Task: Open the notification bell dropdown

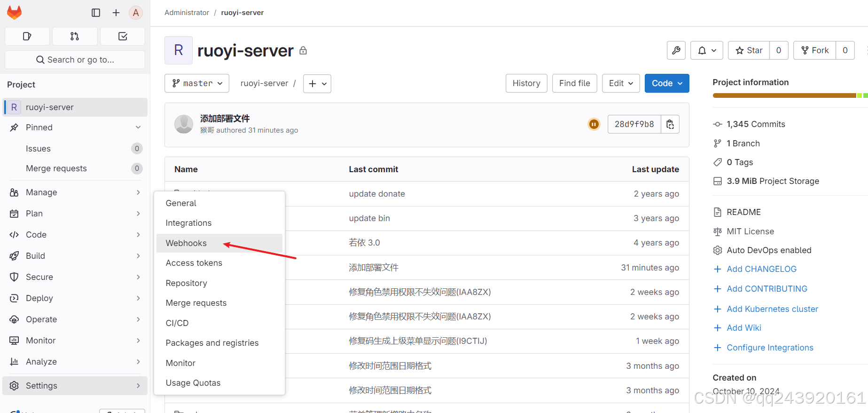Action: tap(707, 50)
